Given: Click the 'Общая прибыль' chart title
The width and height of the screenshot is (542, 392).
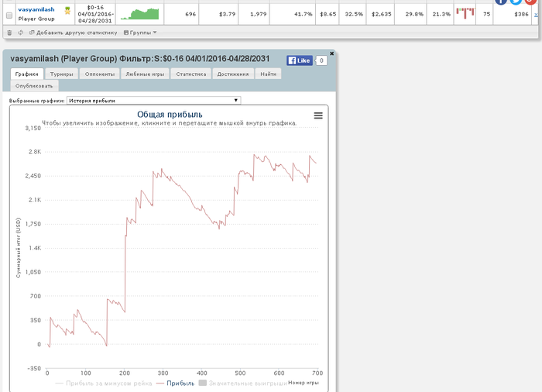Looking at the screenshot, I should point(170,115).
